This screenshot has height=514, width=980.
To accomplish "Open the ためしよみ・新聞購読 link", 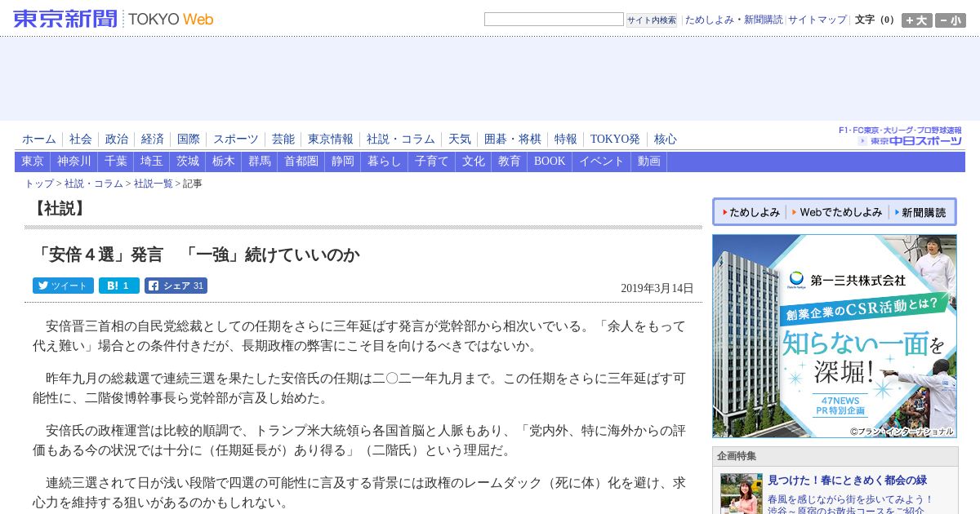I will (x=733, y=20).
